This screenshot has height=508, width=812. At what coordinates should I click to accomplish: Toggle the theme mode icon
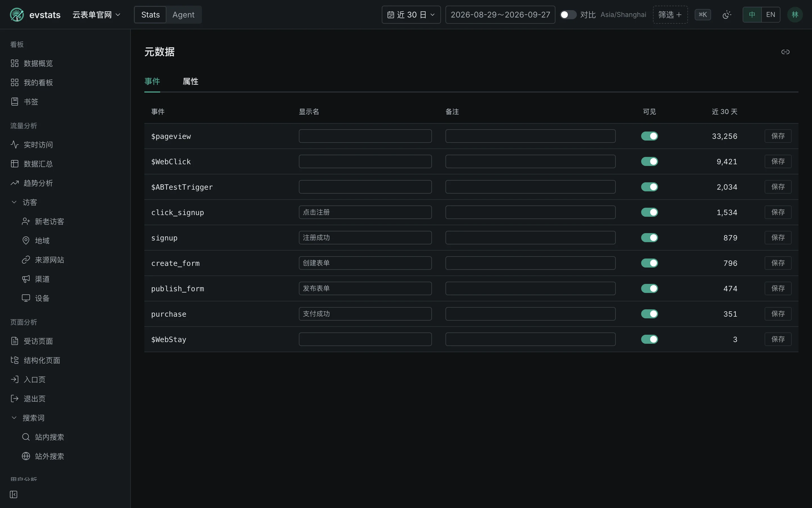click(x=727, y=15)
